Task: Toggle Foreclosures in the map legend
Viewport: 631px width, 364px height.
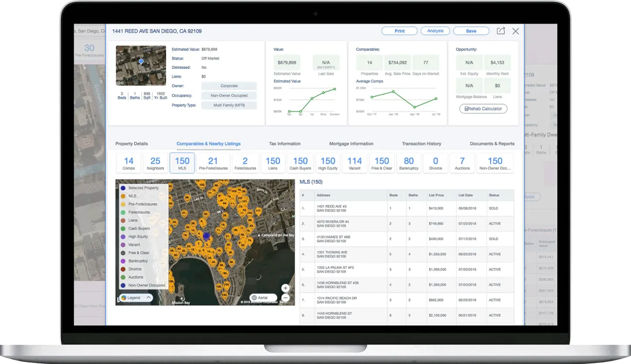Action: (135, 212)
